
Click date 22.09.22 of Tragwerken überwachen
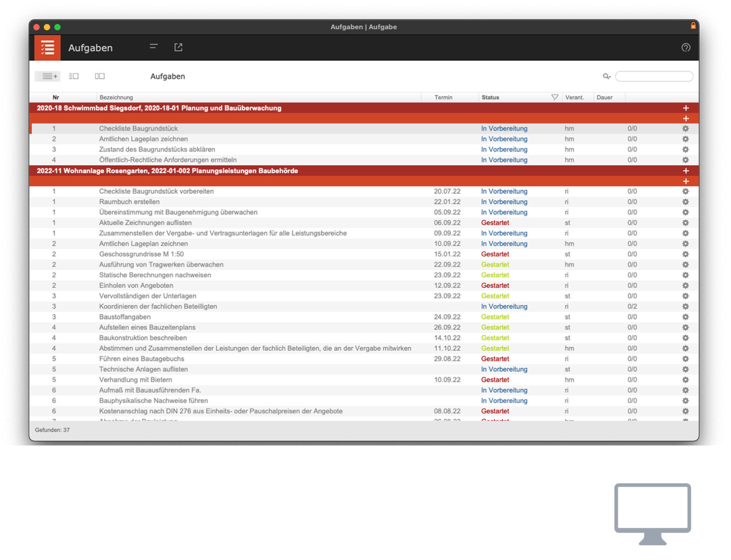(447, 264)
